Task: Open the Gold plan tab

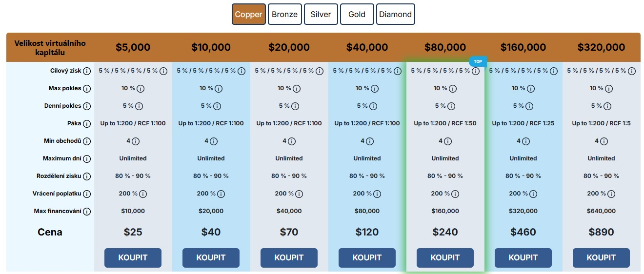Action: click(357, 14)
